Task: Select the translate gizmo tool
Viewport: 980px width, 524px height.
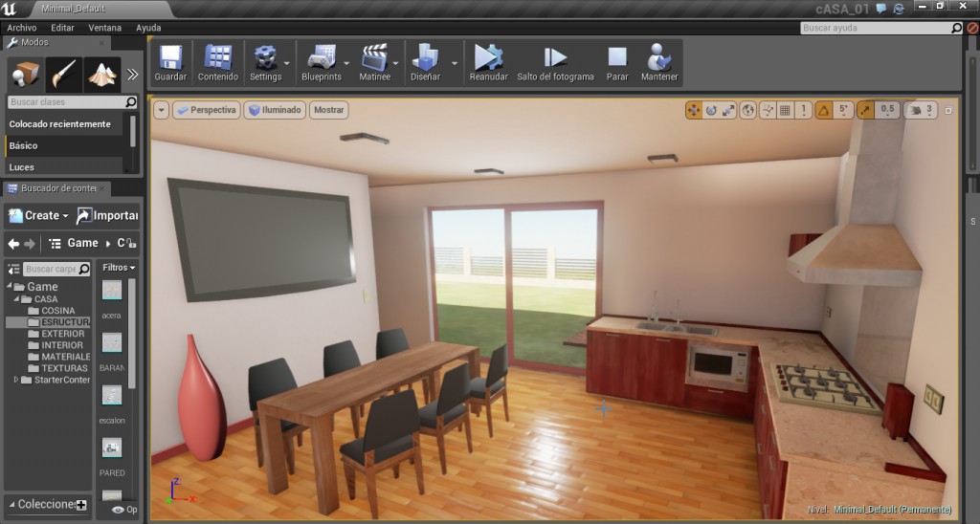Action: click(x=694, y=111)
